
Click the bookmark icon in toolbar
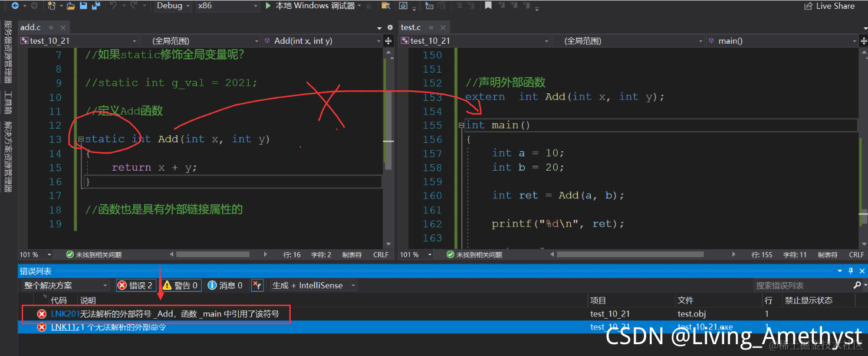click(488, 5)
